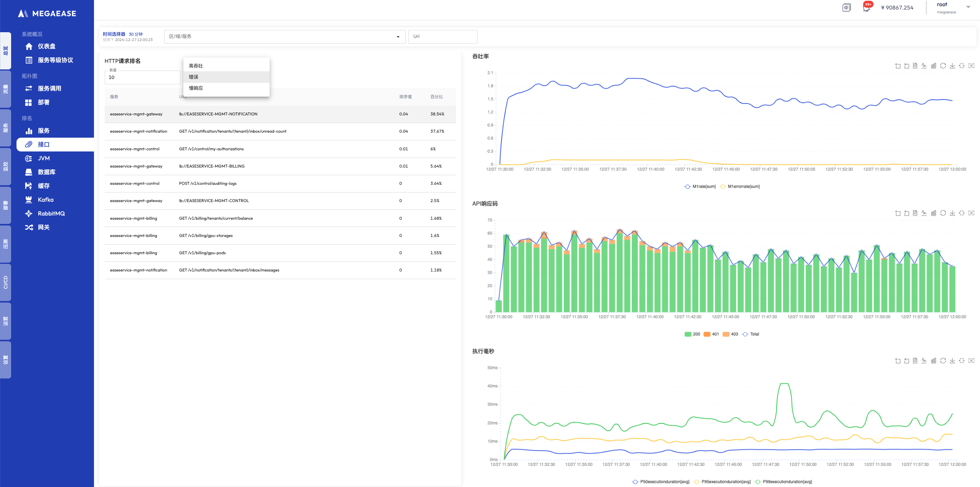Open the 区/域/服务 dropdown
Image resolution: width=980 pixels, height=487 pixels.
point(285,37)
